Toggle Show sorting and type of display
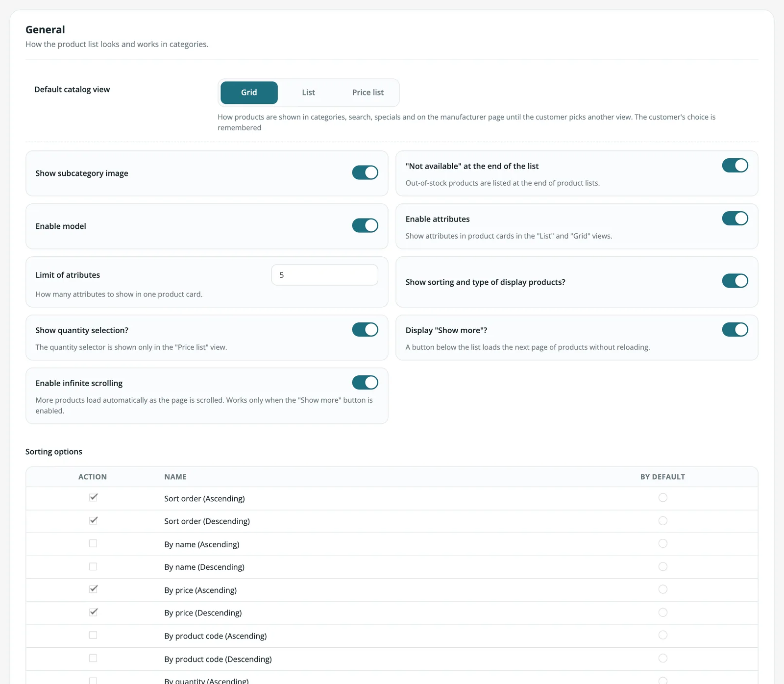 pyautogui.click(x=735, y=281)
